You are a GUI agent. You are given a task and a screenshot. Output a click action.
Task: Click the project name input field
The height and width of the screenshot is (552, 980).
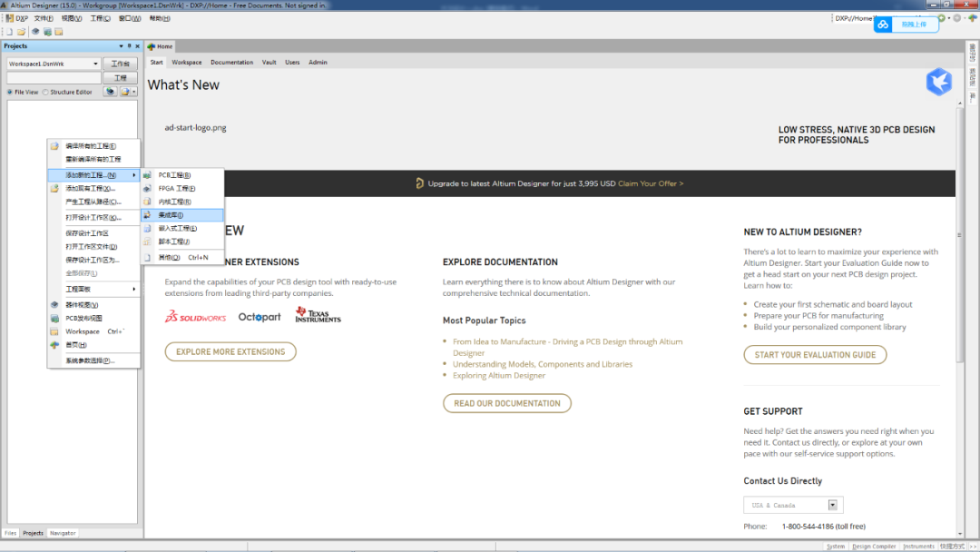point(54,77)
